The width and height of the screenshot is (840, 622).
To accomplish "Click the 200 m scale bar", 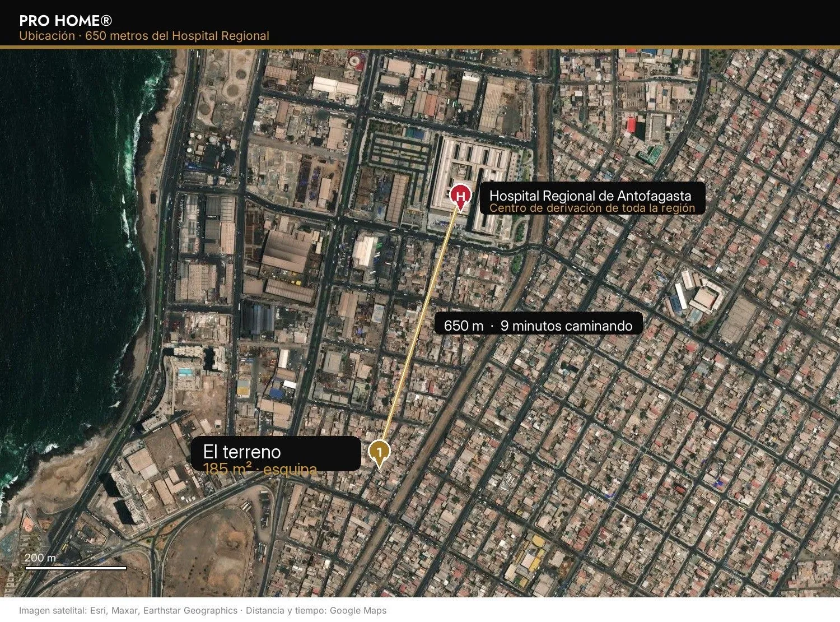I will click(76, 568).
